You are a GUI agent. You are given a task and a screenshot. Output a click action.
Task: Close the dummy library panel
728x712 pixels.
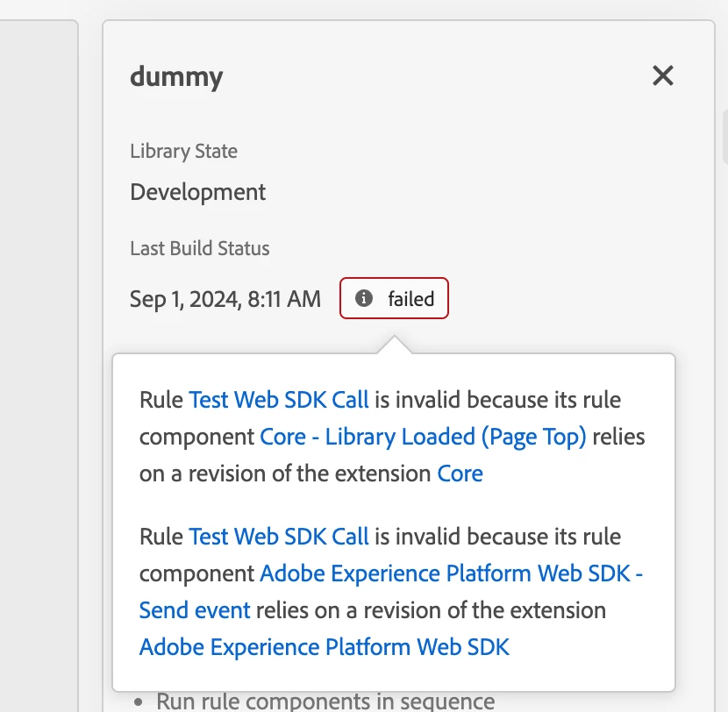pos(662,75)
